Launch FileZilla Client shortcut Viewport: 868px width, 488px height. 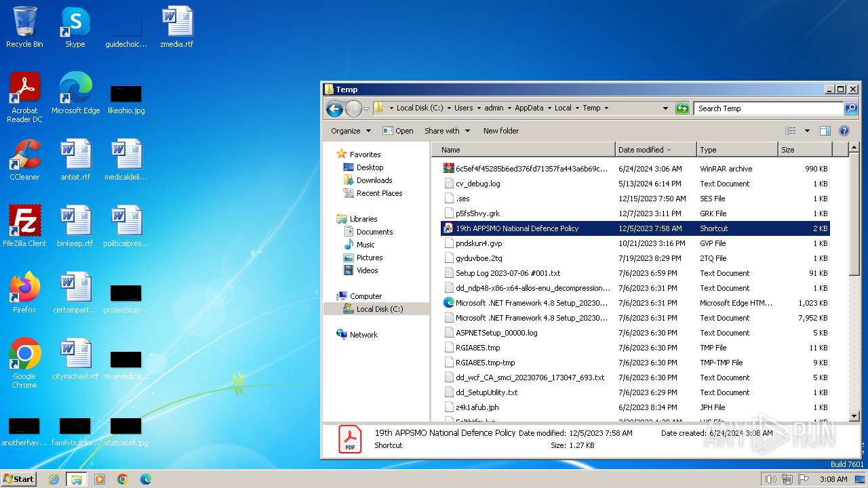pos(24,226)
